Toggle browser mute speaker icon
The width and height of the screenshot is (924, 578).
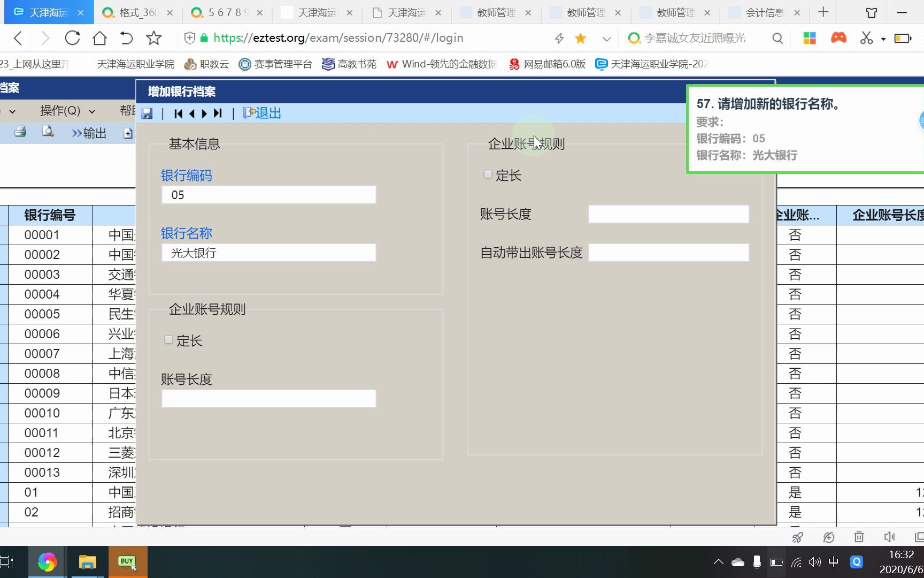coord(889,537)
